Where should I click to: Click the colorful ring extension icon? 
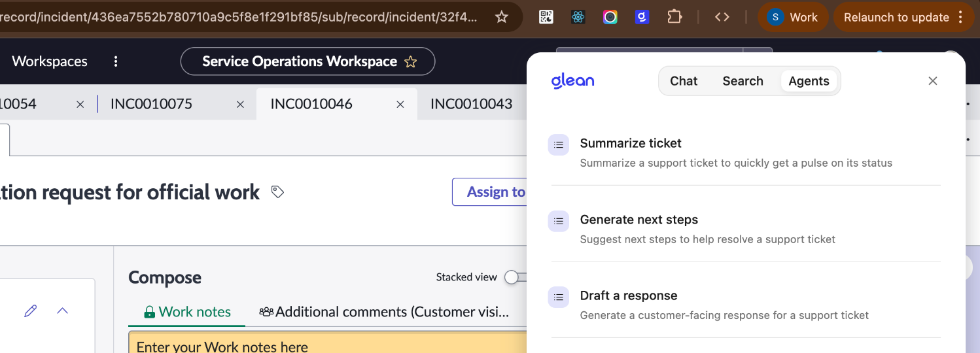tap(610, 17)
